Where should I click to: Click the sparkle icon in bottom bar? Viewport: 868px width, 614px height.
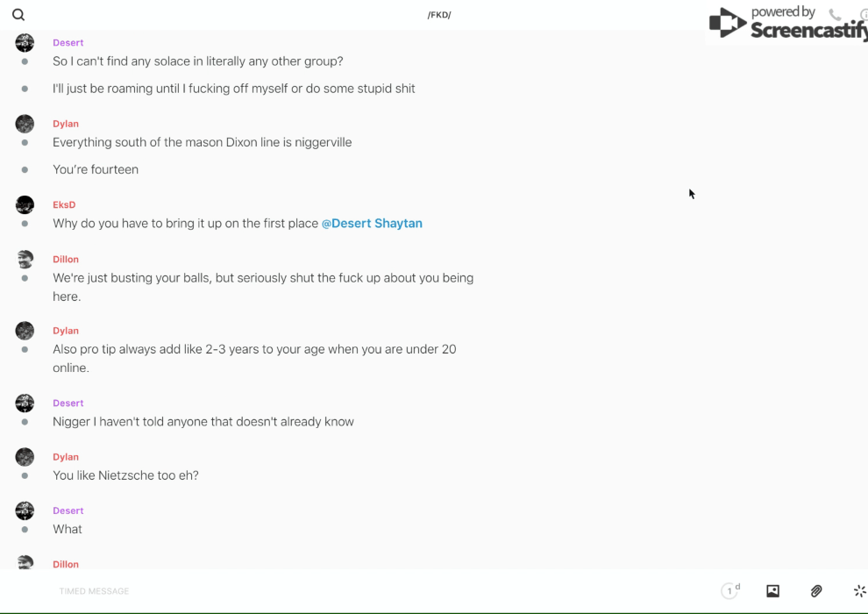859,591
